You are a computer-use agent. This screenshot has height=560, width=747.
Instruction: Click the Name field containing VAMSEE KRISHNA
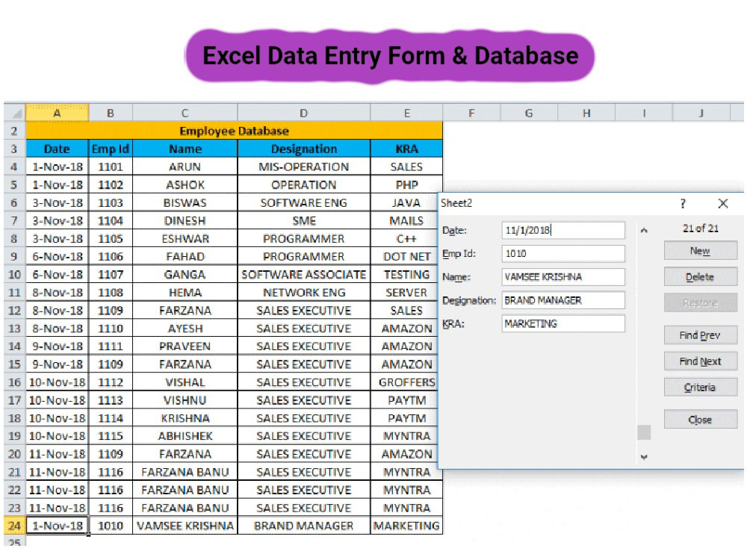click(x=563, y=277)
